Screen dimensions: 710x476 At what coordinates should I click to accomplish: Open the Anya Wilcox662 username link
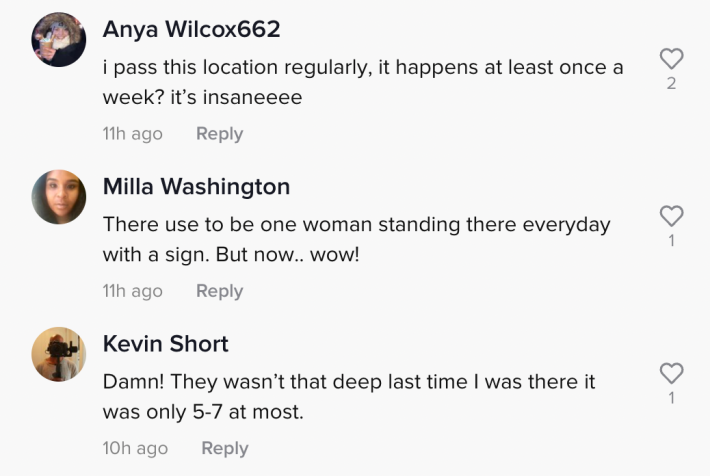191,29
